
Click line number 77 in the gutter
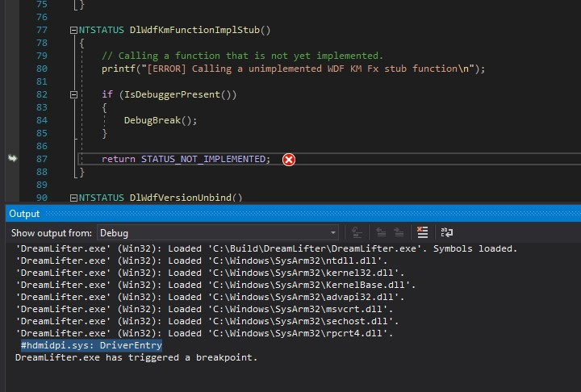[42, 30]
